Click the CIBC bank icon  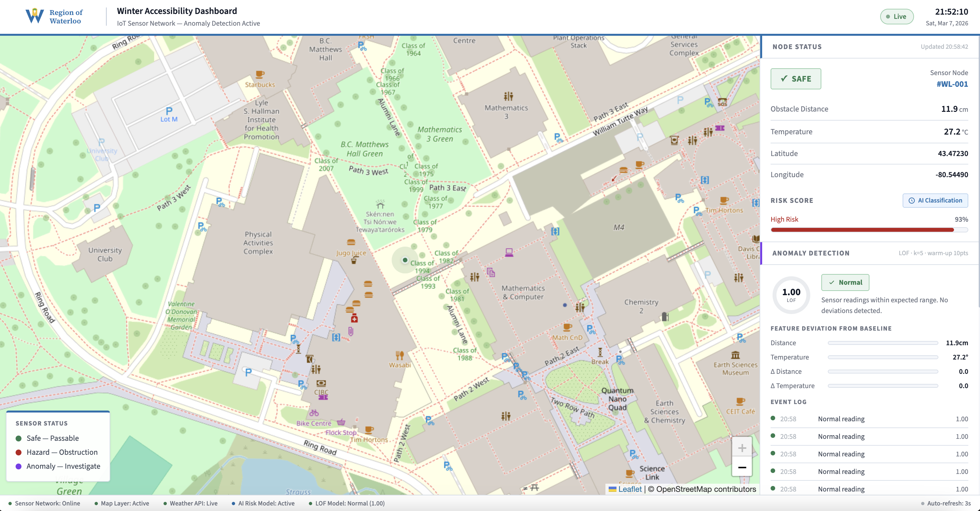pyautogui.click(x=321, y=383)
